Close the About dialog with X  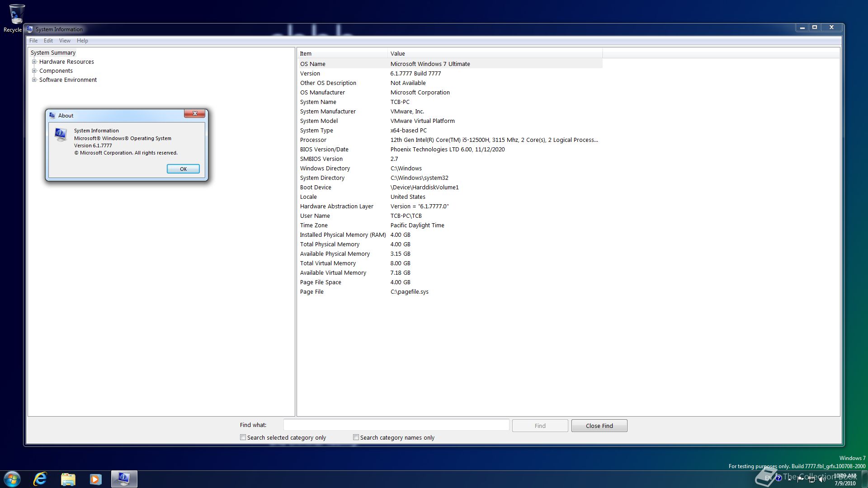click(195, 113)
